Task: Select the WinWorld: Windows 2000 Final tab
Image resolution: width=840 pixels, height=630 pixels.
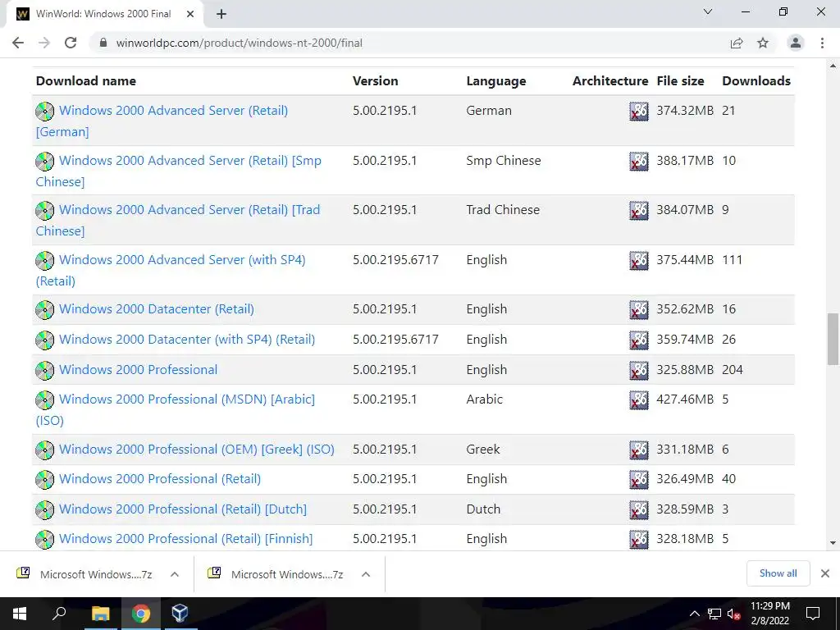Action: point(104,14)
